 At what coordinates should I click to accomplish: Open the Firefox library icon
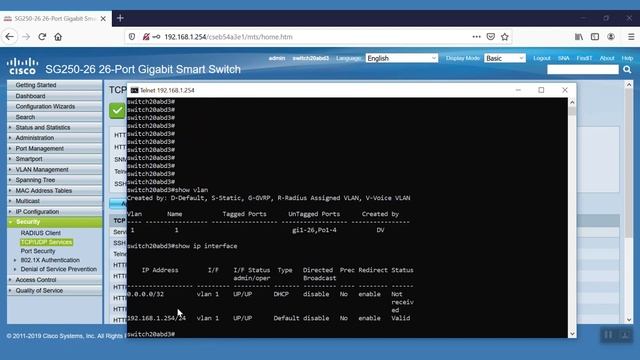pyautogui.click(x=579, y=37)
